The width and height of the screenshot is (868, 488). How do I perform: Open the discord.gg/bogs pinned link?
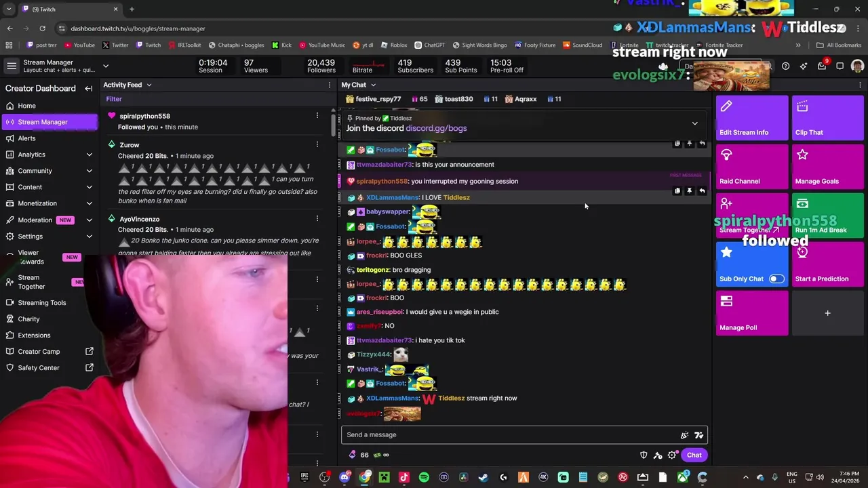(436, 129)
